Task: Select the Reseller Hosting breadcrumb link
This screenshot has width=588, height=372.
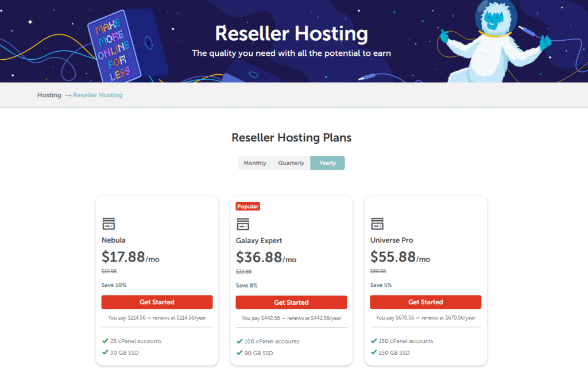Action: [x=98, y=95]
